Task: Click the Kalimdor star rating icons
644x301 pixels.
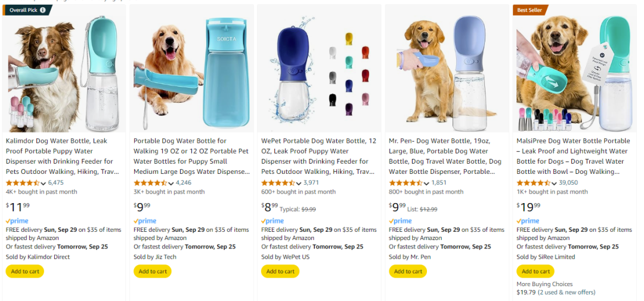Action: point(23,183)
